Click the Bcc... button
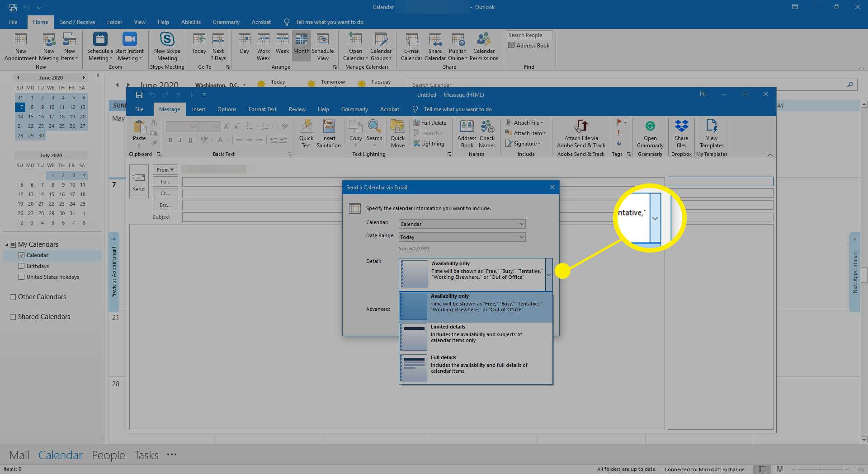 pyautogui.click(x=165, y=205)
